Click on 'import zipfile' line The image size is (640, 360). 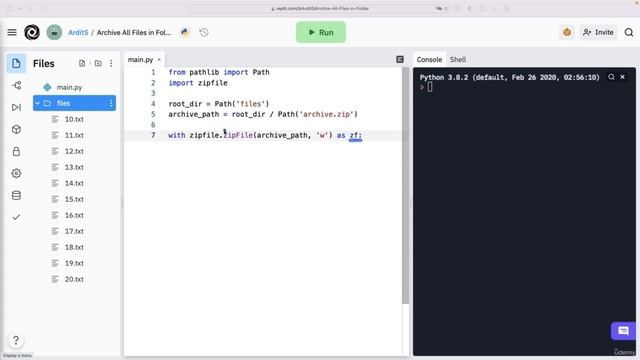tap(198, 83)
